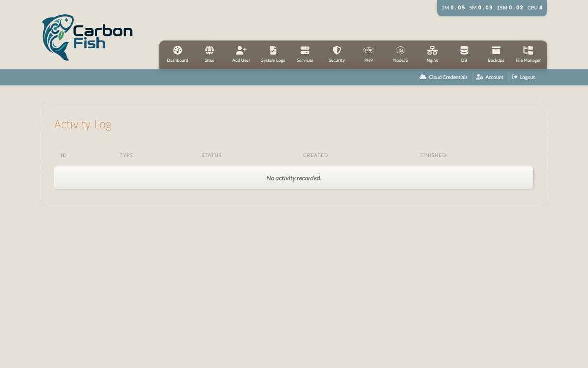
Task: Click the STATUS column header
Action: pos(211,155)
